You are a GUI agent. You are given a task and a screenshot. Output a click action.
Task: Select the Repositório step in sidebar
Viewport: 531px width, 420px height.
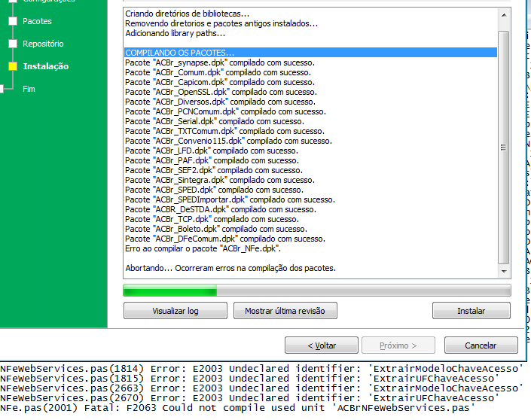pos(43,44)
